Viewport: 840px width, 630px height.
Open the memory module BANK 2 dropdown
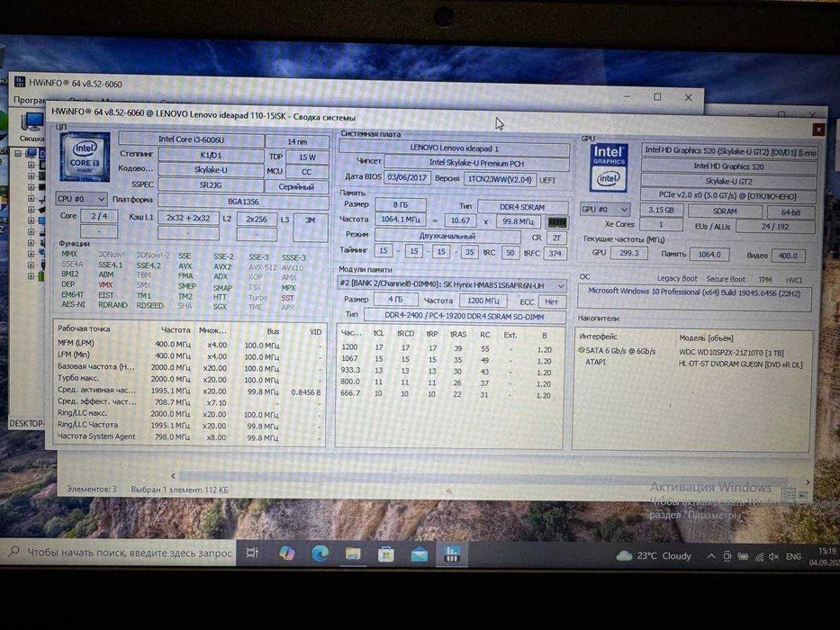[452, 283]
